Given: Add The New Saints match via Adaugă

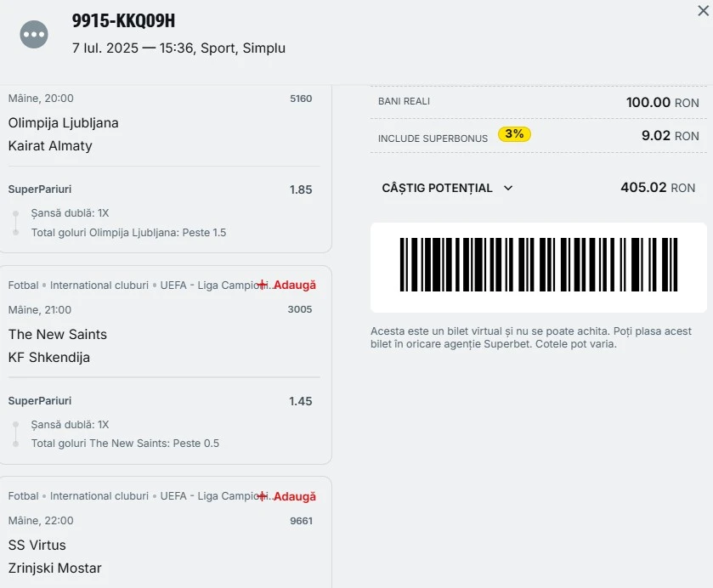Looking at the screenshot, I should point(295,286).
